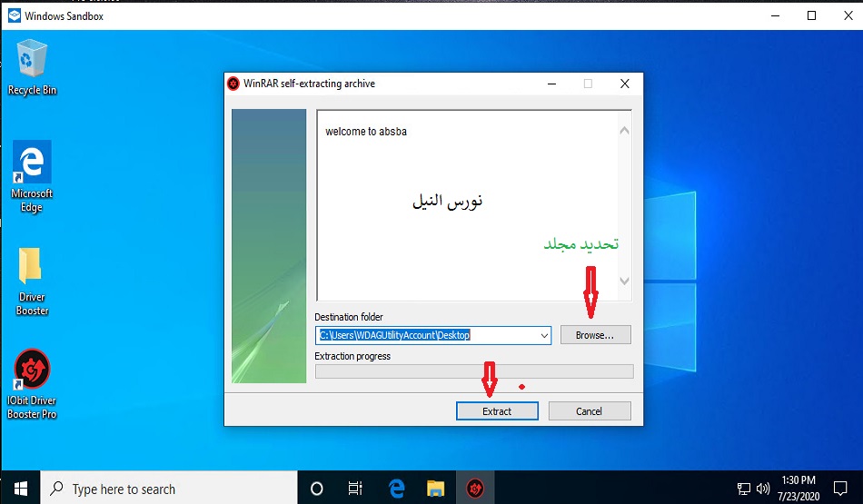Click the Cancel button
This screenshot has width=863, height=504.
tap(589, 411)
